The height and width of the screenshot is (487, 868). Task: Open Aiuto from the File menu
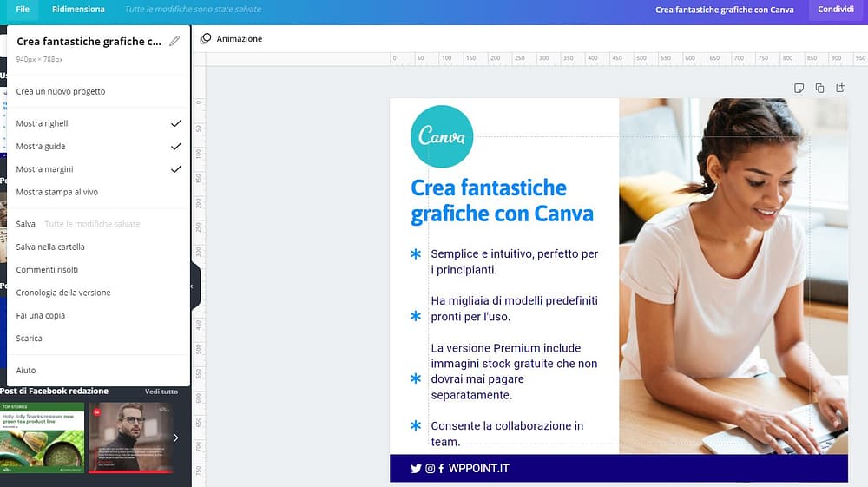99,370
